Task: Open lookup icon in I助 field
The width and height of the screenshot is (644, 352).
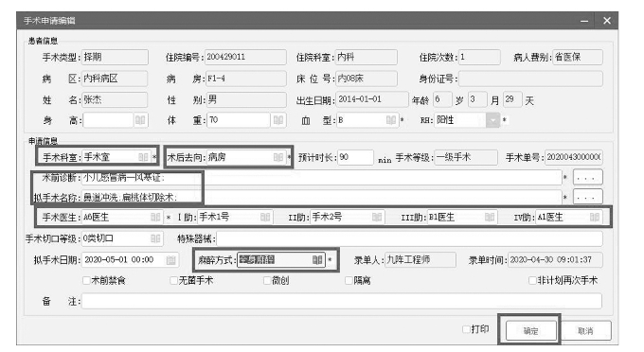Action: [265, 217]
